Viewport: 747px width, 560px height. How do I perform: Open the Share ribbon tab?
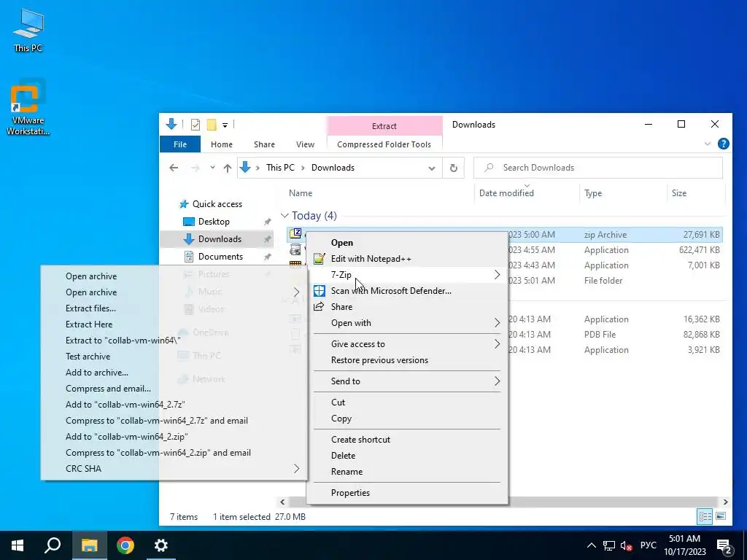[x=264, y=144]
